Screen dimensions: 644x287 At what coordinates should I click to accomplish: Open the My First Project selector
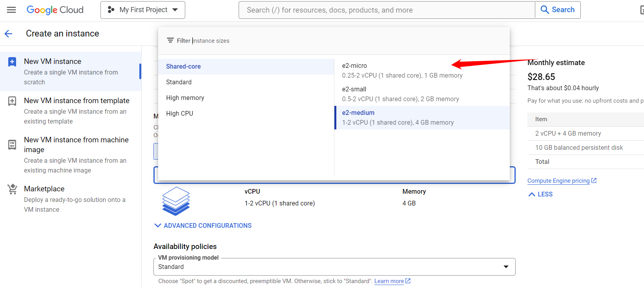[x=143, y=10]
